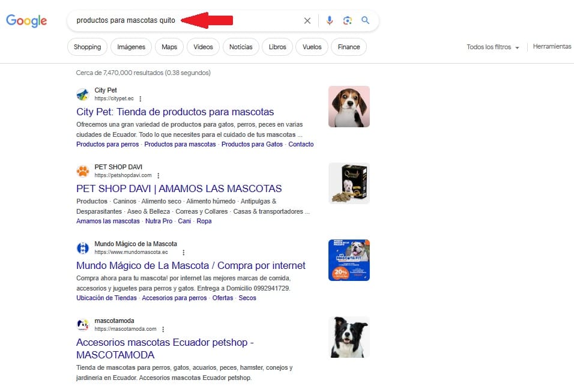Open City Pet 'Contacto' sitelink

(301, 144)
